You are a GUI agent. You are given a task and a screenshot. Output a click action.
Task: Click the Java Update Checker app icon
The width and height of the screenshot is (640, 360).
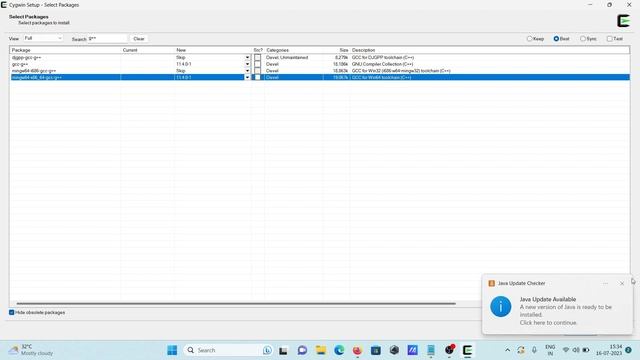coord(491,283)
